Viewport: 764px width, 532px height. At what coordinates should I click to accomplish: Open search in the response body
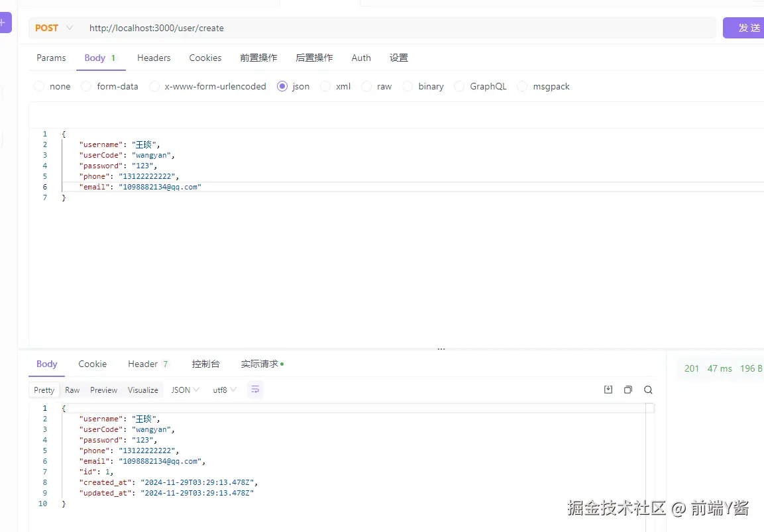pos(648,390)
